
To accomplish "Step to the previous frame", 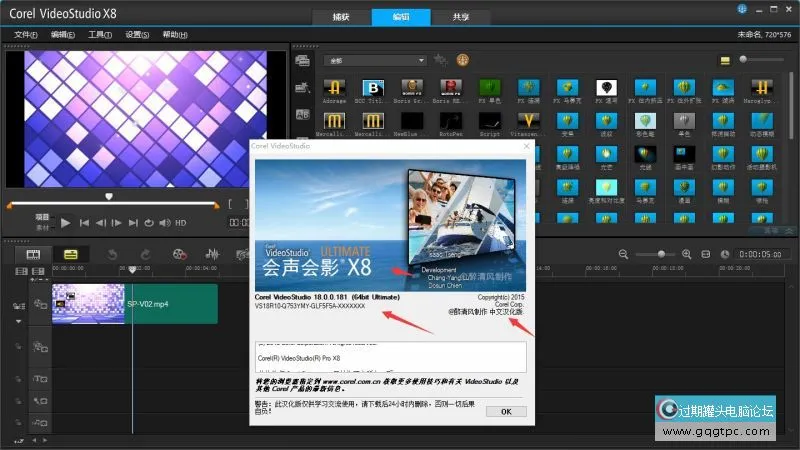I will (x=101, y=223).
